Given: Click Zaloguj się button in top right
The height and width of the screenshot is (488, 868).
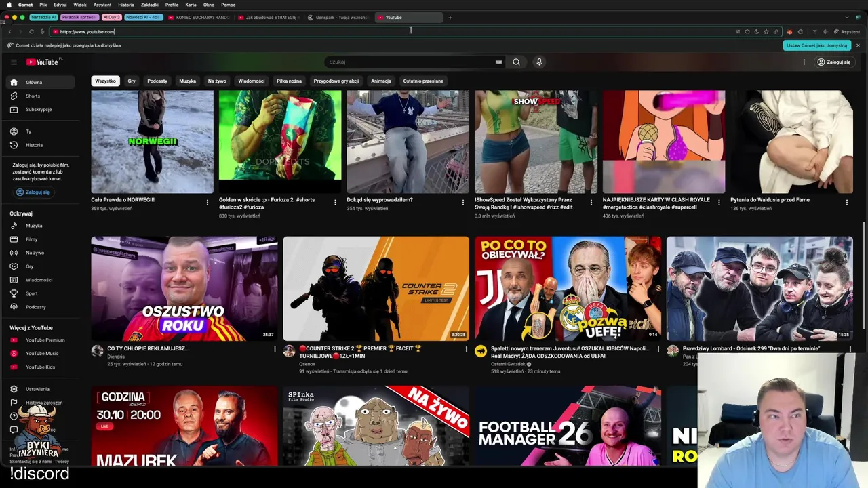Looking at the screenshot, I should click(834, 62).
